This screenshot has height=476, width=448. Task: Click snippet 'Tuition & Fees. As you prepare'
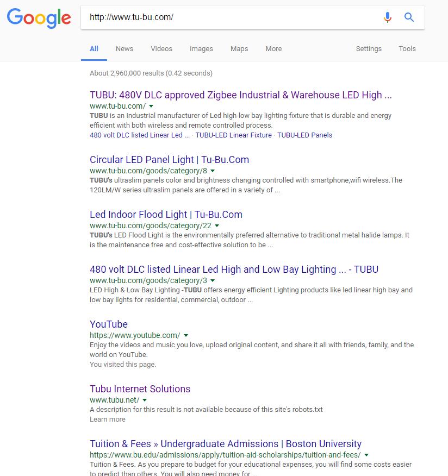[251, 468]
